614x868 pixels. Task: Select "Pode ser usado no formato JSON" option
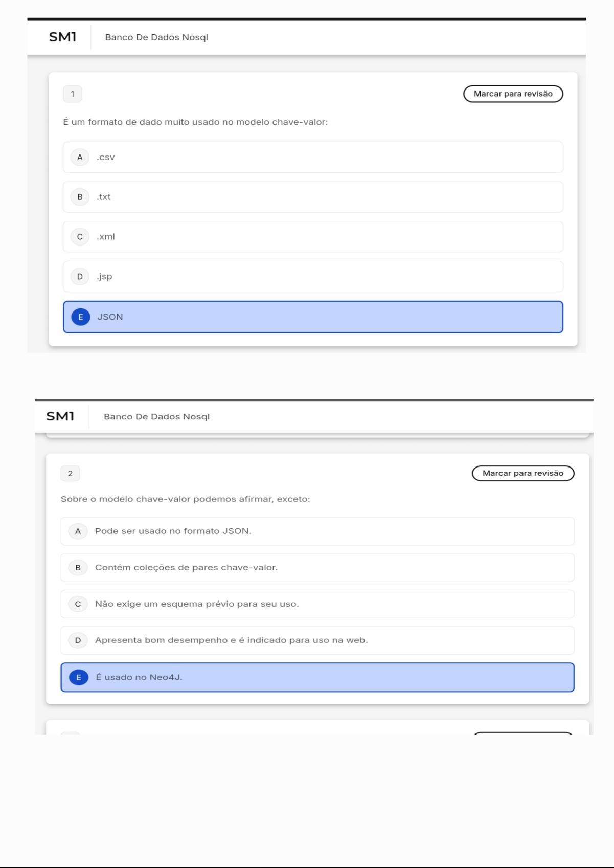317,531
